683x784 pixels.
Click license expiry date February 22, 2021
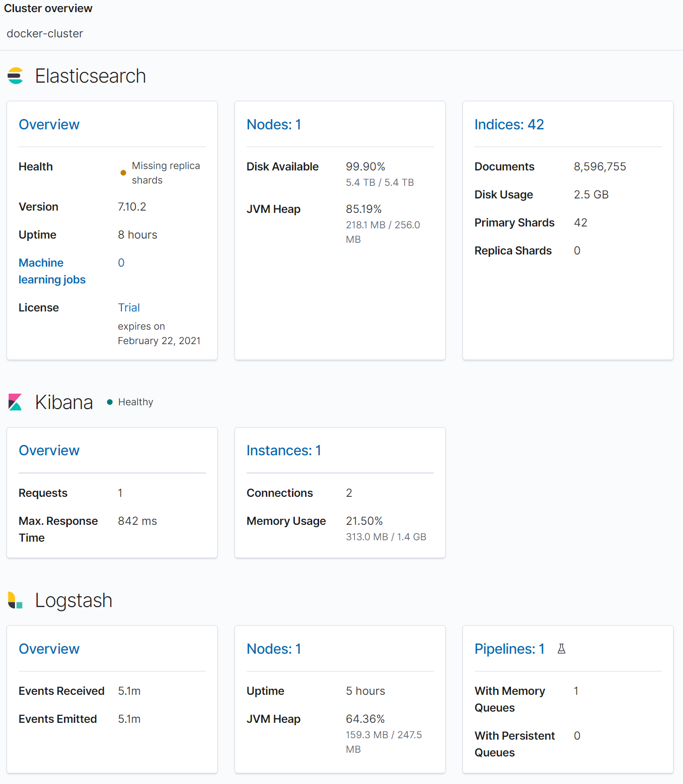tap(159, 341)
